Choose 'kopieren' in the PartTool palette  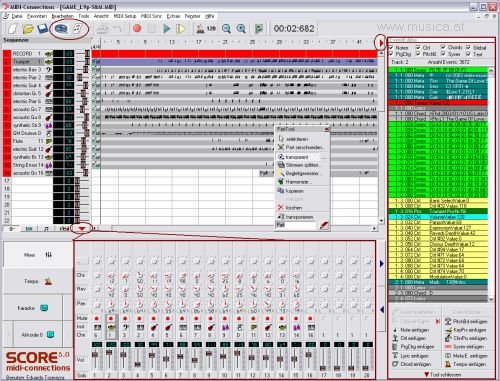click(291, 191)
